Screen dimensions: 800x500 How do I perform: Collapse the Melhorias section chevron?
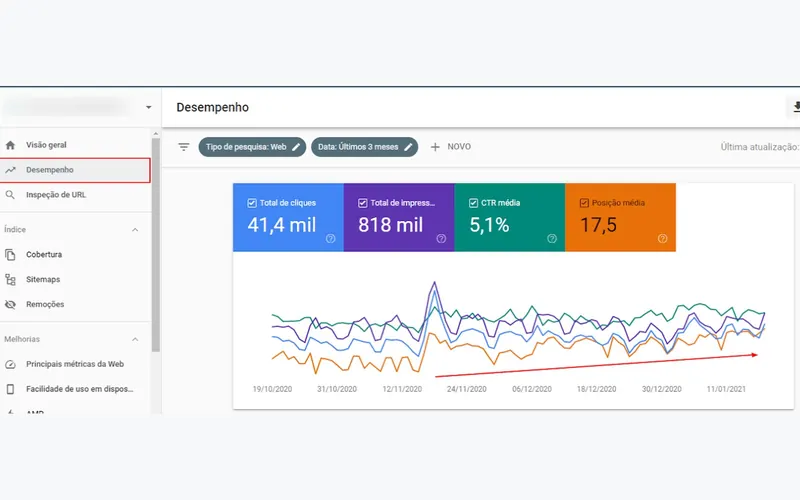point(135,339)
